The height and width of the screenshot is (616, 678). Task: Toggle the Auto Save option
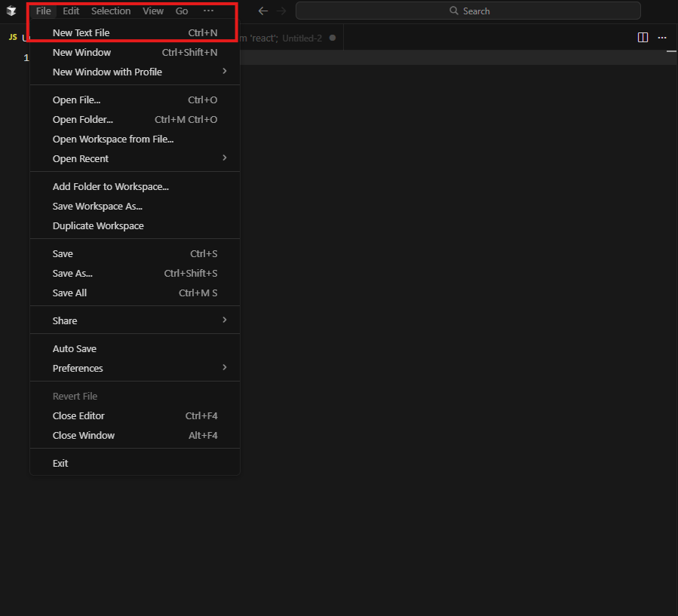[x=75, y=348]
